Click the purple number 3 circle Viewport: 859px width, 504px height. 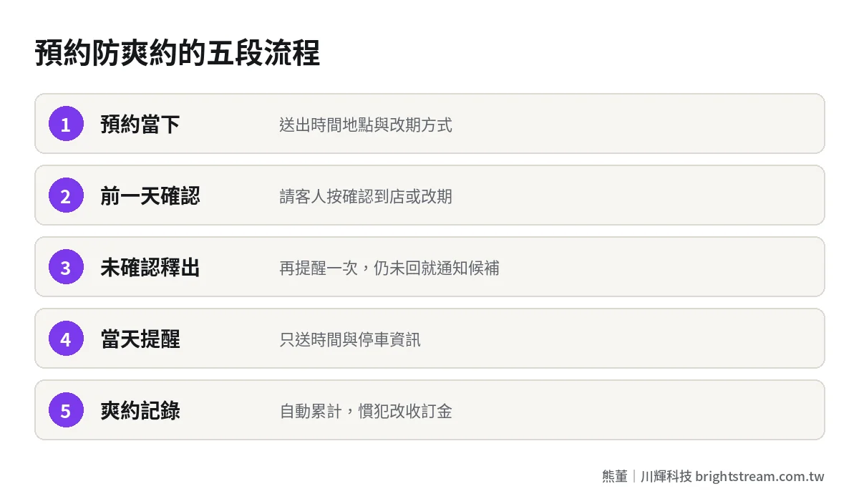[x=66, y=267]
